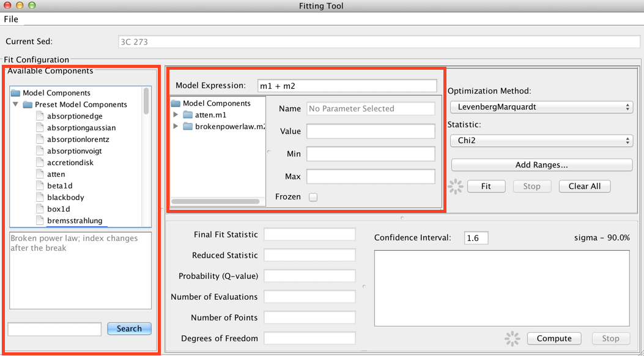The height and width of the screenshot is (356, 644).
Task: Click the absorptiongaussian file icon
Action: pyautogui.click(x=40, y=128)
